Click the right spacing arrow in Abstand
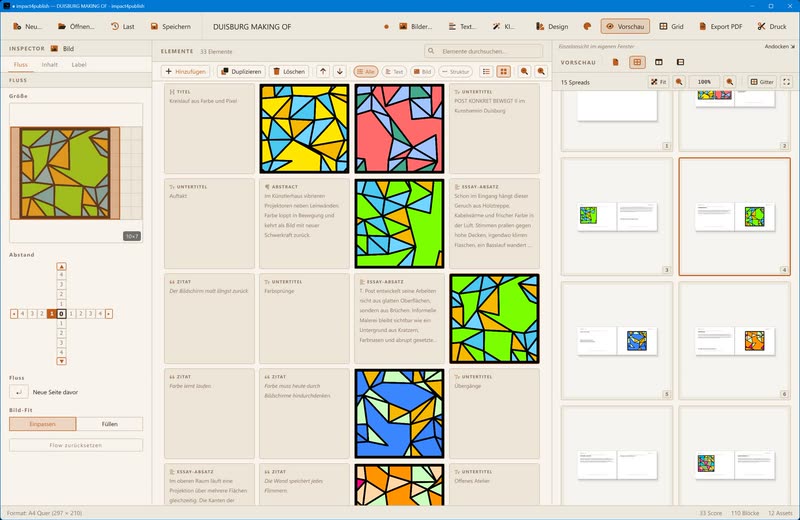This screenshot has width=800, height=520. tap(109, 314)
